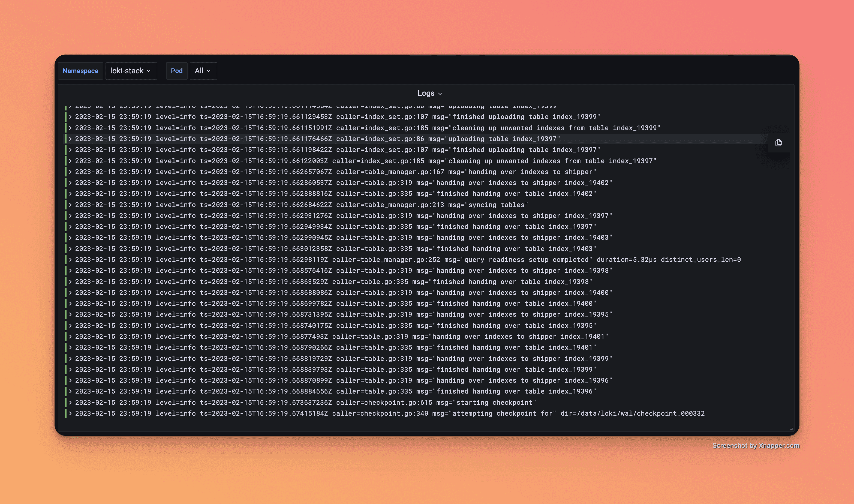Screen dimensions: 854x504
Task: Click the Pod variable label
Action: click(x=176, y=71)
